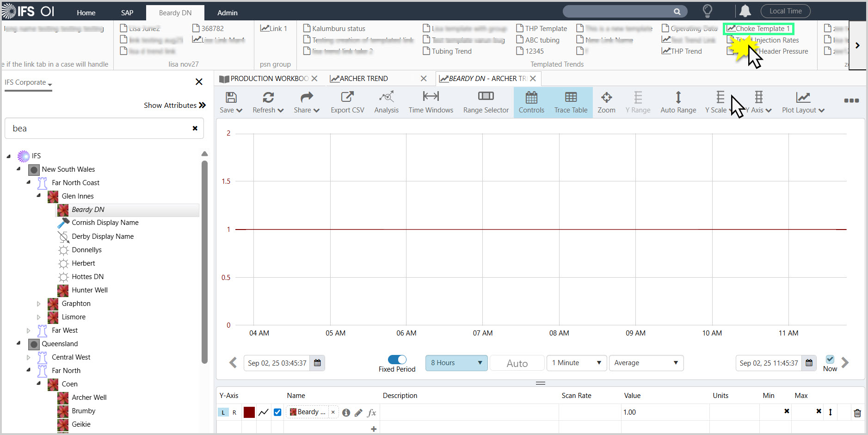This screenshot has height=435, width=868.
Task: Expand the Graphton tree node
Action: [39, 304]
